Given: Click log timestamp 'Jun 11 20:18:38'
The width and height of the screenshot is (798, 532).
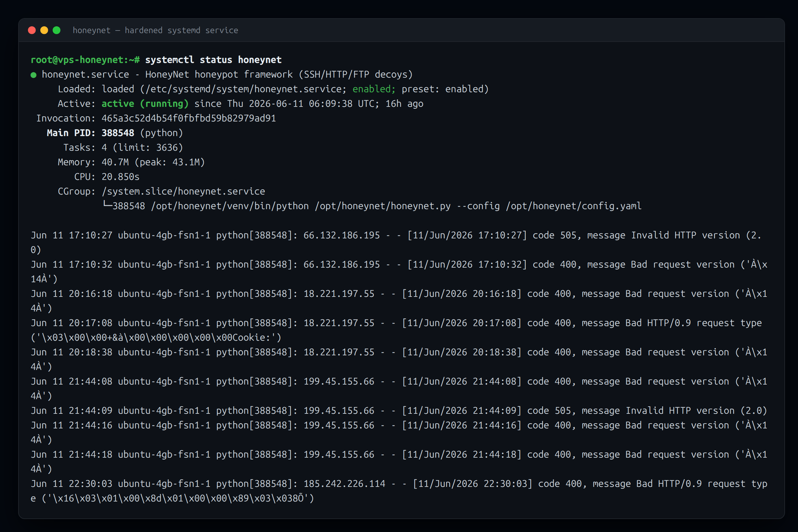Looking at the screenshot, I should (72, 353).
